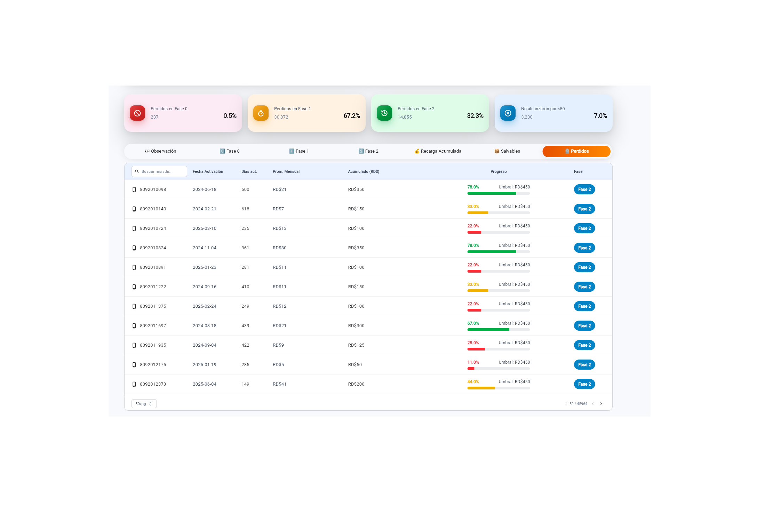Open the 50/pg page size dropdown
Screen dimensions: 757x532
tap(144, 404)
